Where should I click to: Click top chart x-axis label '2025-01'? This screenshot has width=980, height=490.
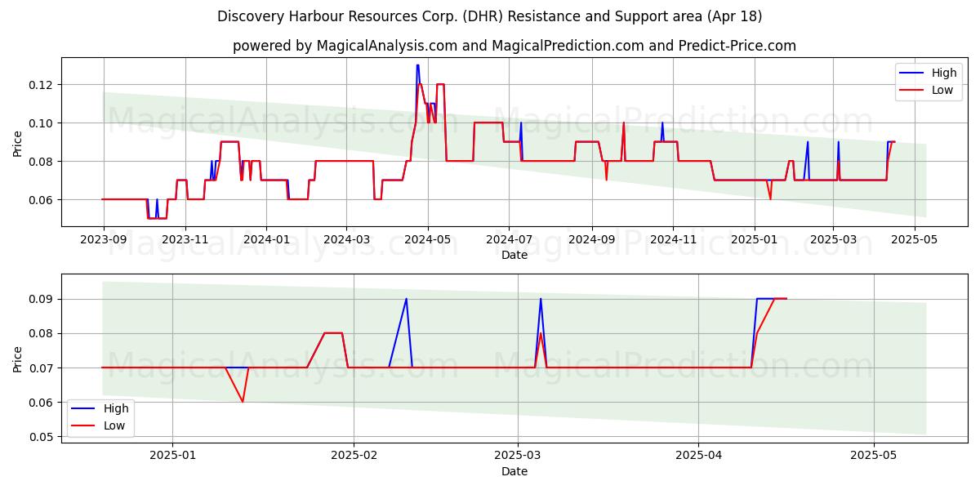click(754, 240)
